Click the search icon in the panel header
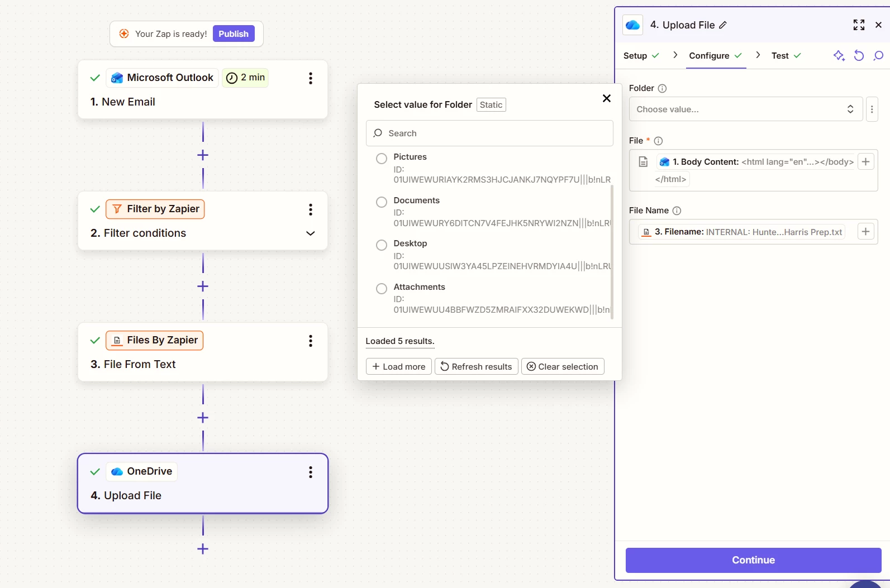Image resolution: width=890 pixels, height=588 pixels. coord(878,55)
